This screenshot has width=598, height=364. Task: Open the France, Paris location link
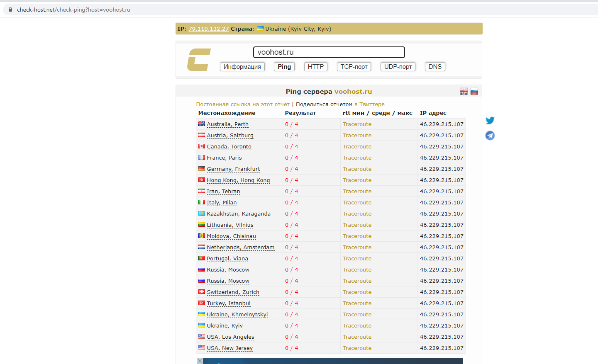225,158
